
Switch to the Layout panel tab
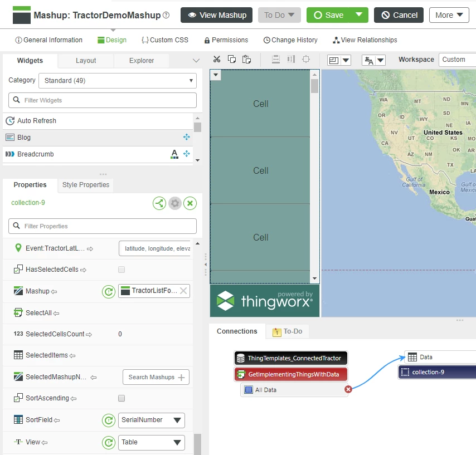tap(86, 61)
